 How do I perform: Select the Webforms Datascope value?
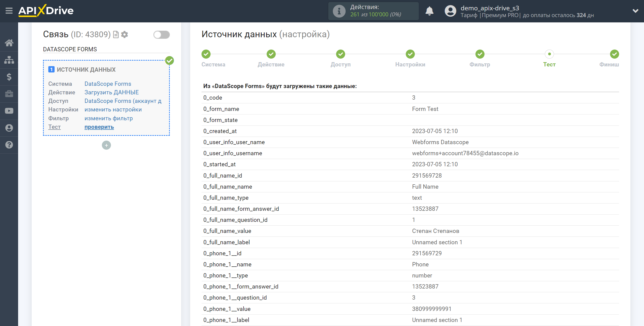point(440,142)
